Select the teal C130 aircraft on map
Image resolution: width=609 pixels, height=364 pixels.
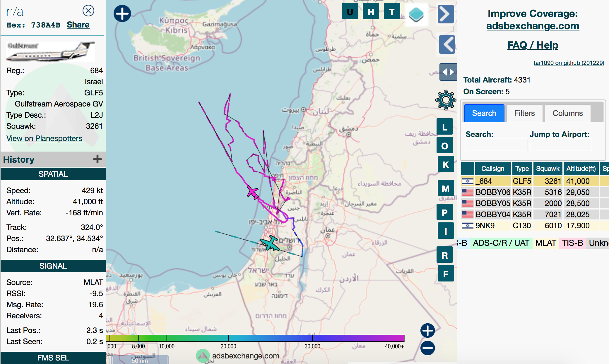pyautogui.click(x=270, y=243)
